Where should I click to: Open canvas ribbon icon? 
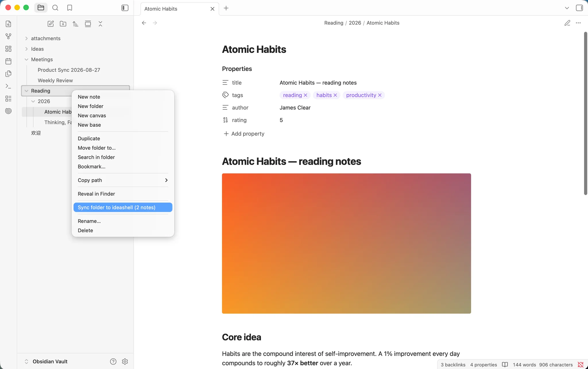point(8,49)
